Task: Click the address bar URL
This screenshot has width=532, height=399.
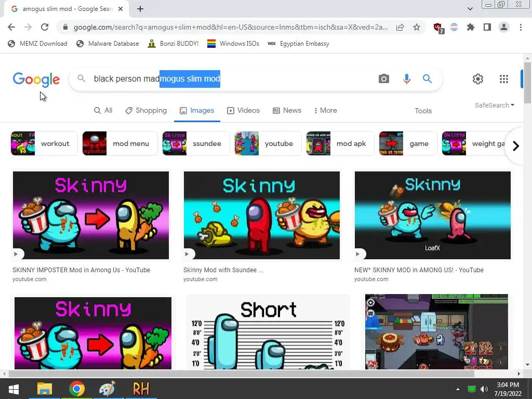Action: (231, 27)
